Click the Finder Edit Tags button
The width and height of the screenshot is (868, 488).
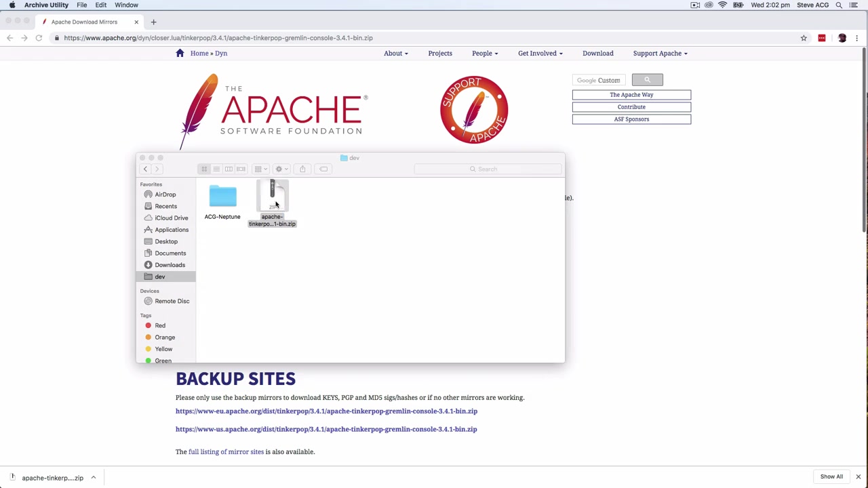point(323,169)
